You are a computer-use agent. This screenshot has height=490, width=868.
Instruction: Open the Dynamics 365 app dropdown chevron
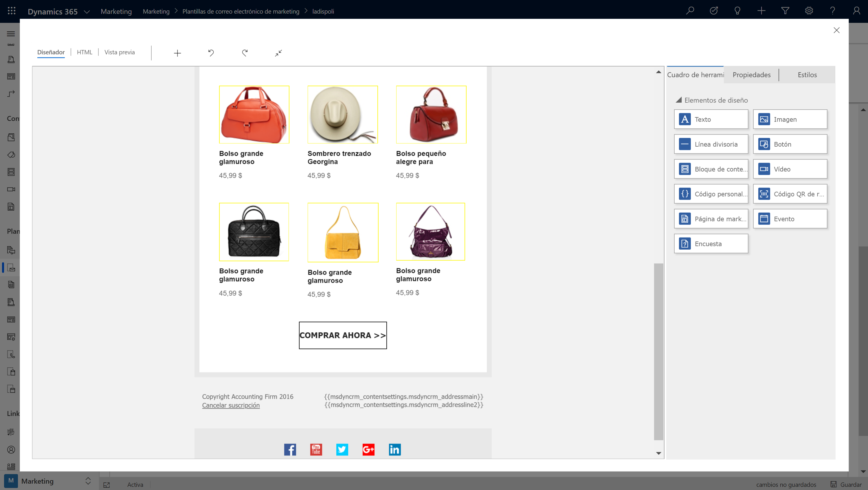(87, 12)
